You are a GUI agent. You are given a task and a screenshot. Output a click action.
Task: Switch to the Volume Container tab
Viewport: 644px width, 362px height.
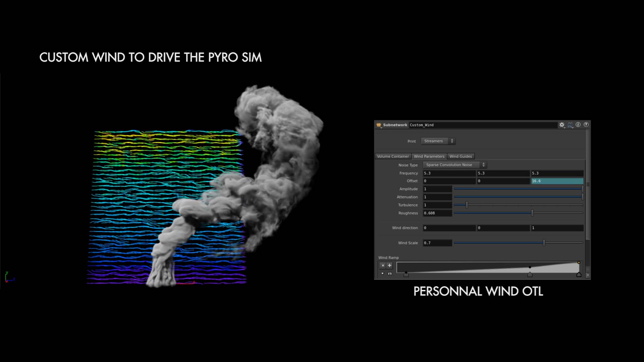tap(393, 156)
